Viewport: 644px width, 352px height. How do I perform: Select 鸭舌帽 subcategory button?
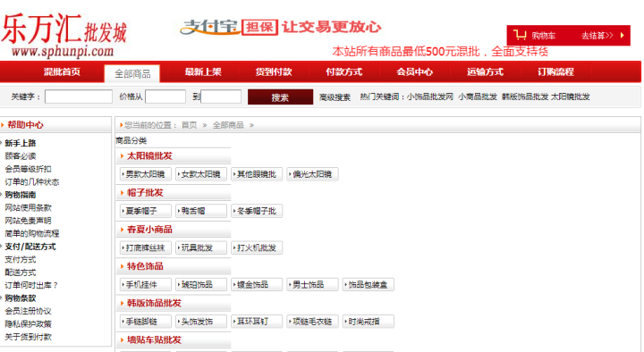pos(201,211)
